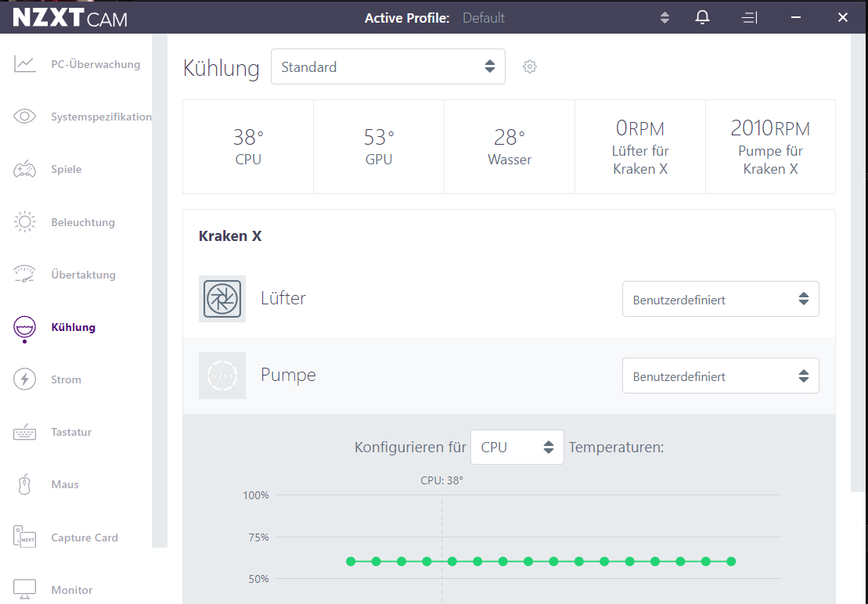The height and width of the screenshot is (604, 868).
Task: Select the Maus mouse icon
Action: [x=24, y=484]
